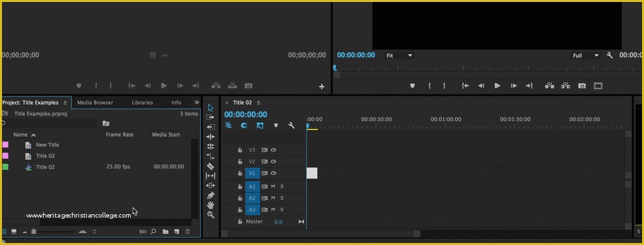Choose the Track Select Backward tool
Viewport: 644px width, 245px height.
tap(211, 127)
